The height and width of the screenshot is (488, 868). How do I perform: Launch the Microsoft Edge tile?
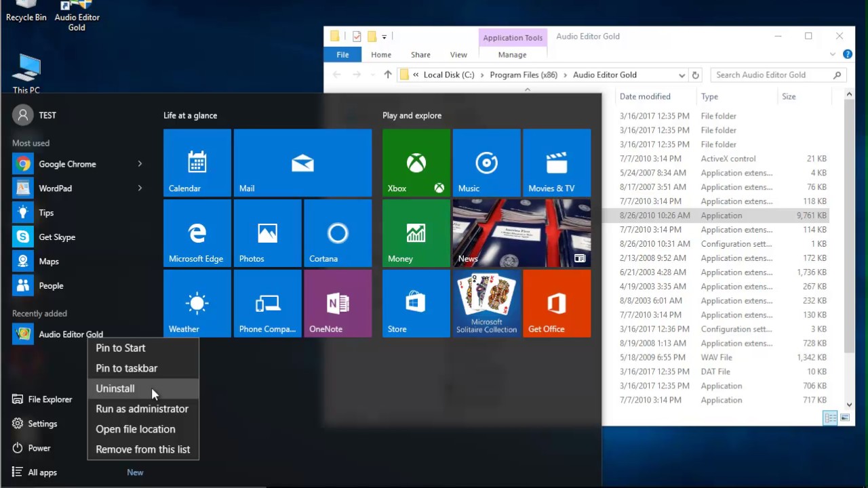tap(197, 233)
